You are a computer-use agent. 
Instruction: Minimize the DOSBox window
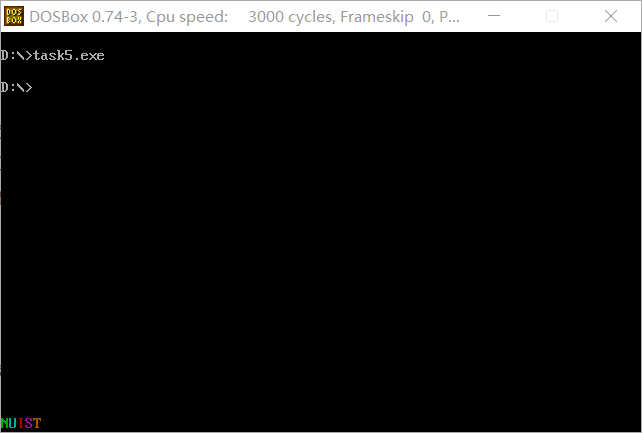click(494, 16)
